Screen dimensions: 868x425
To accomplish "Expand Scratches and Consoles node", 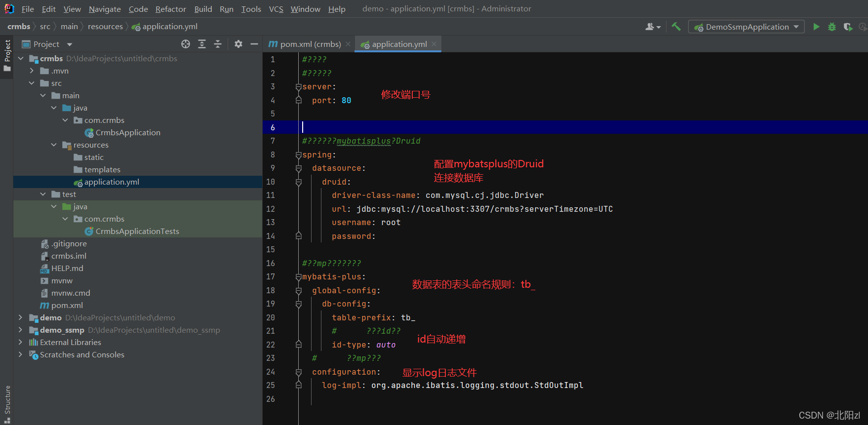I will coord(20,354).
